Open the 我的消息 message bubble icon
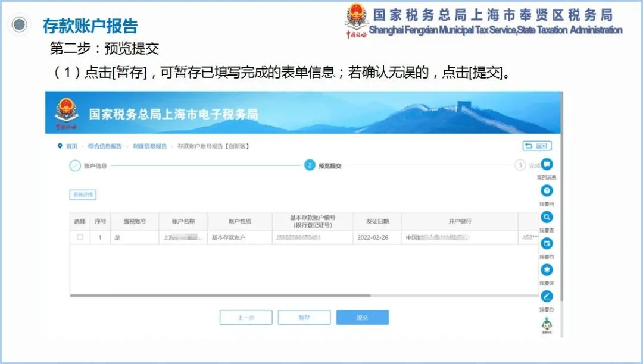Image resolution: width=643 pixels, height=364 pixels. 547,164
